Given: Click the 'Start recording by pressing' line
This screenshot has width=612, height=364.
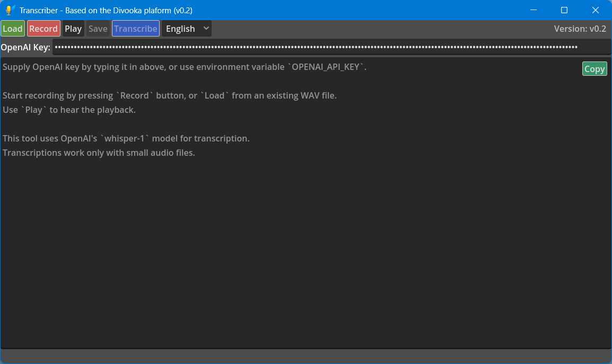Looking at the screenshot, I should pos(169,95).
